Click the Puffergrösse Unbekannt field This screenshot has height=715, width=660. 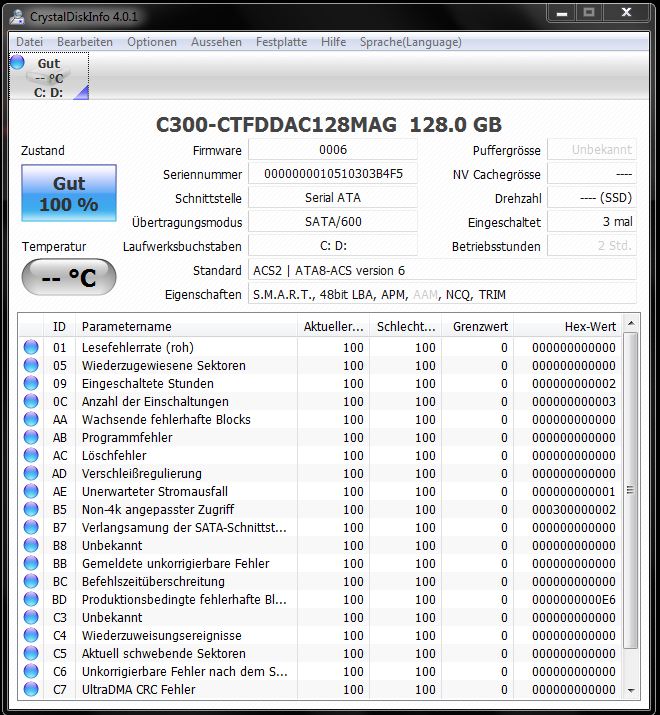592,150
